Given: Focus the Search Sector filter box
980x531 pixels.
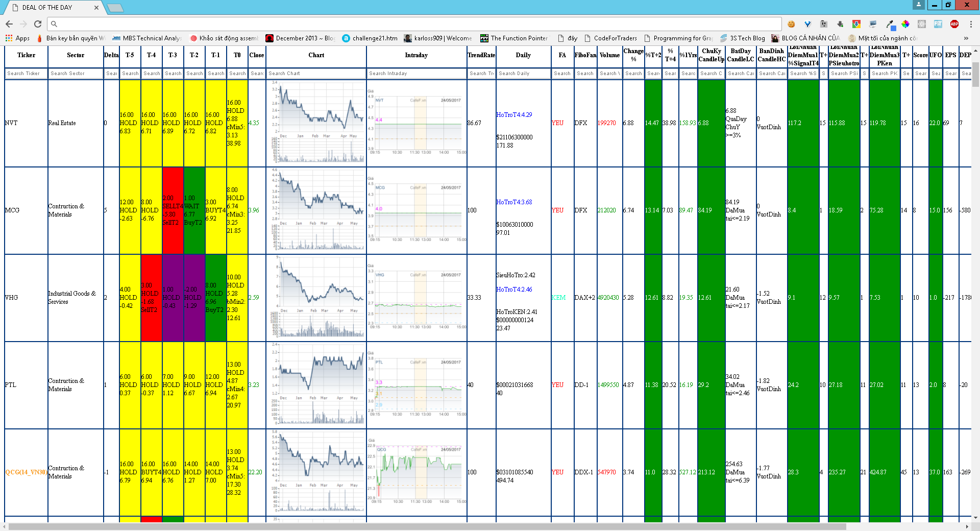Looking at the screenshot, I should [x=76, y=74].
